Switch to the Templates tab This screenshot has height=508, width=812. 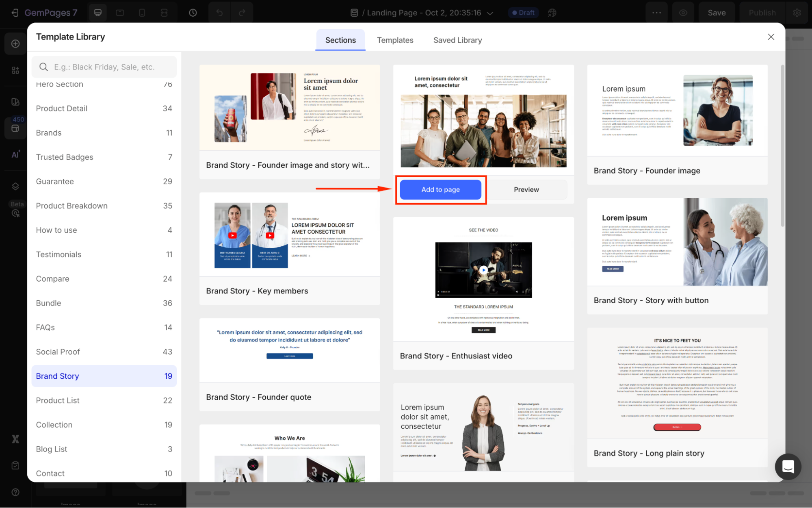pyautogui.click(x=395, y=40)
